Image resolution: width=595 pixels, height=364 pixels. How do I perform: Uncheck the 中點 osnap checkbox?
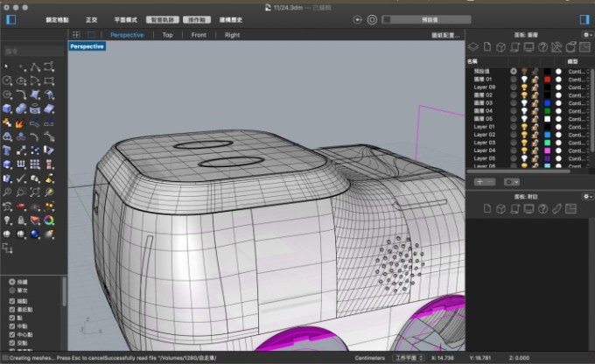pyautogui.click(x=11, y=326)
